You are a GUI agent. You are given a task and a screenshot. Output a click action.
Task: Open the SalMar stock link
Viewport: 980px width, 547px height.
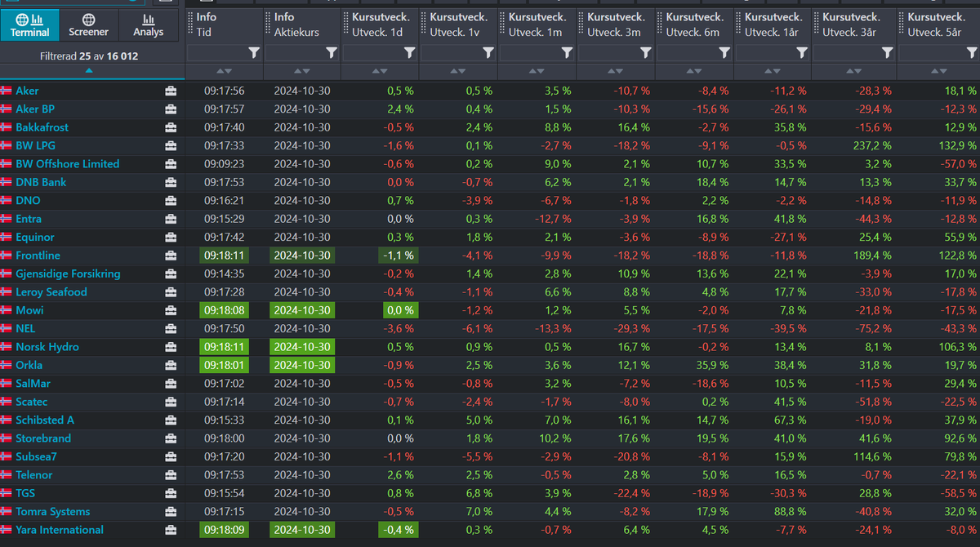33,383
